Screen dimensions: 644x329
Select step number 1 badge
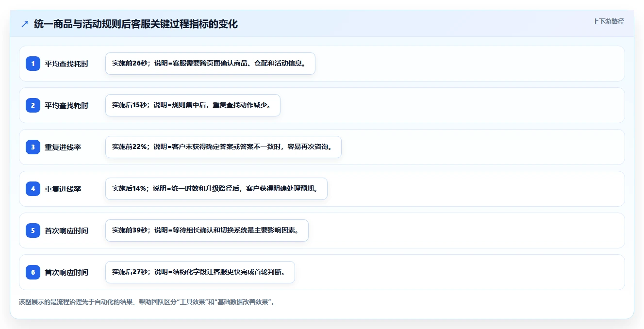click(33, 64)
